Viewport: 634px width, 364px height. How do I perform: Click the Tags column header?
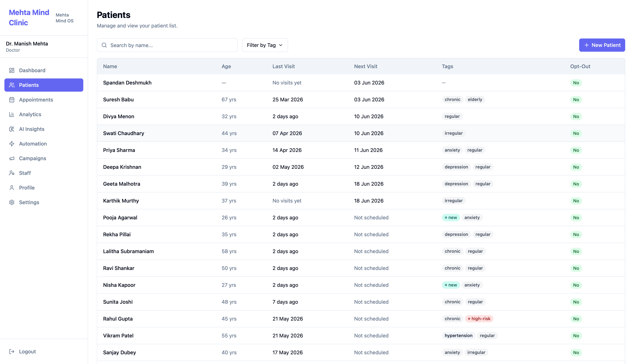[447, 66]
